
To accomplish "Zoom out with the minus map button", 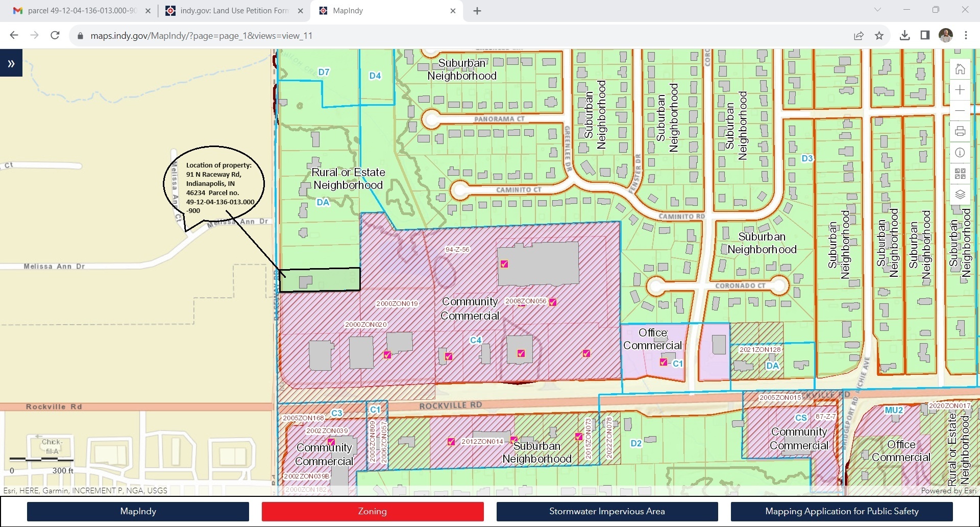I will 960,110.
